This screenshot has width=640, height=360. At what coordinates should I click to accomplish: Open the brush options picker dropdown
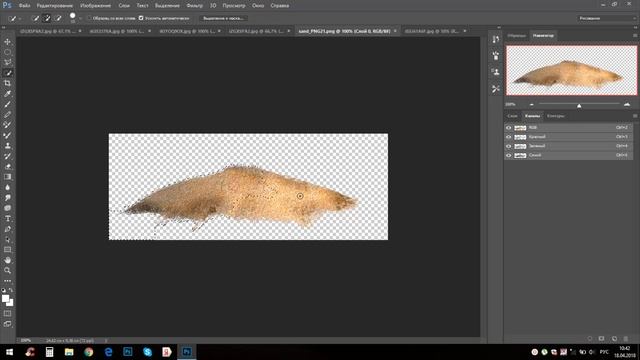[x=80, y=19]
